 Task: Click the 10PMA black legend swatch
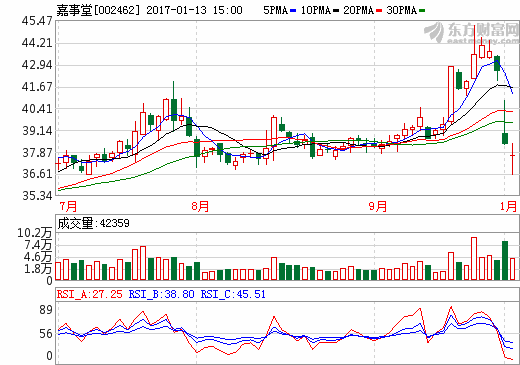coord(336,11)
